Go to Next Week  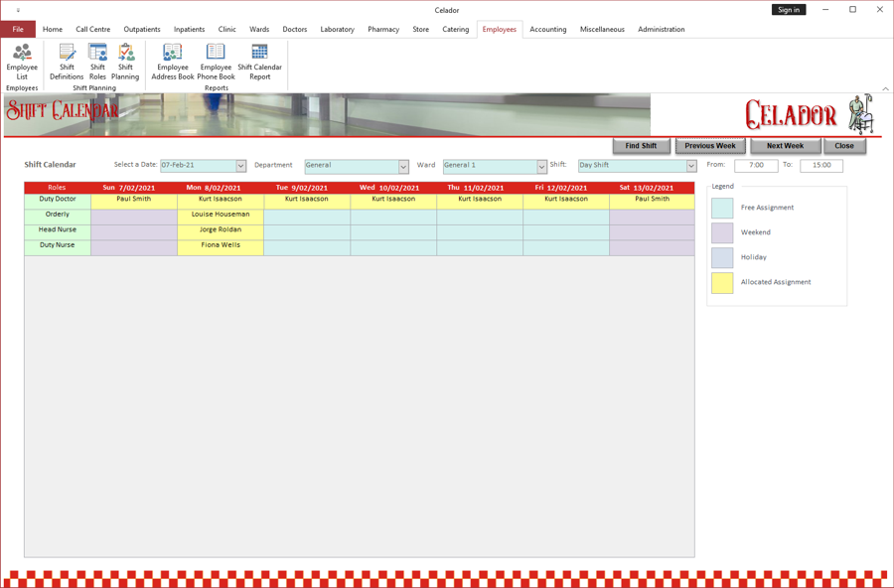(785, 145)
